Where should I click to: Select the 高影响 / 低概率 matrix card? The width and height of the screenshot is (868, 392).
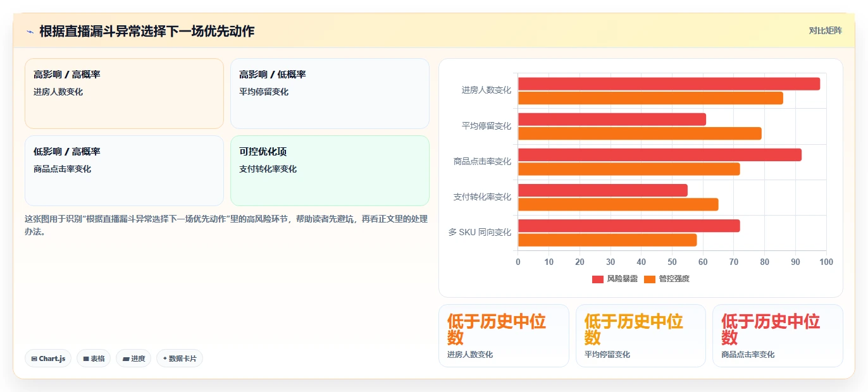click(x=330, y=94)
